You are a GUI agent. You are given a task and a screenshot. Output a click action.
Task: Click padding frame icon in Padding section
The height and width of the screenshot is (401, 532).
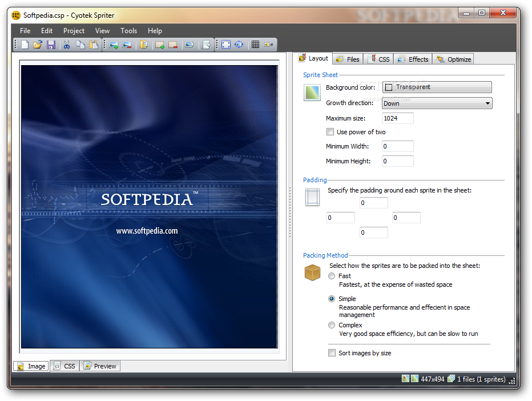coord(312,197)
